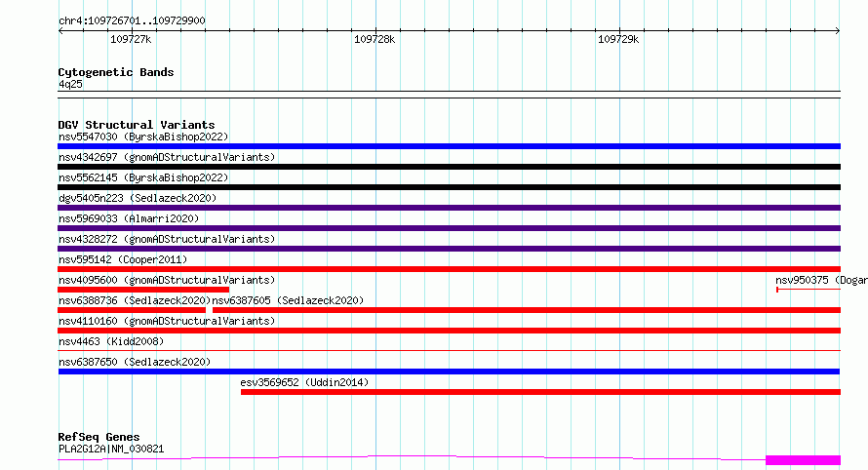Screen dimensions: 868x470
Task: Click the 4q25 cytogenetic band line
Action: (449, 95)
